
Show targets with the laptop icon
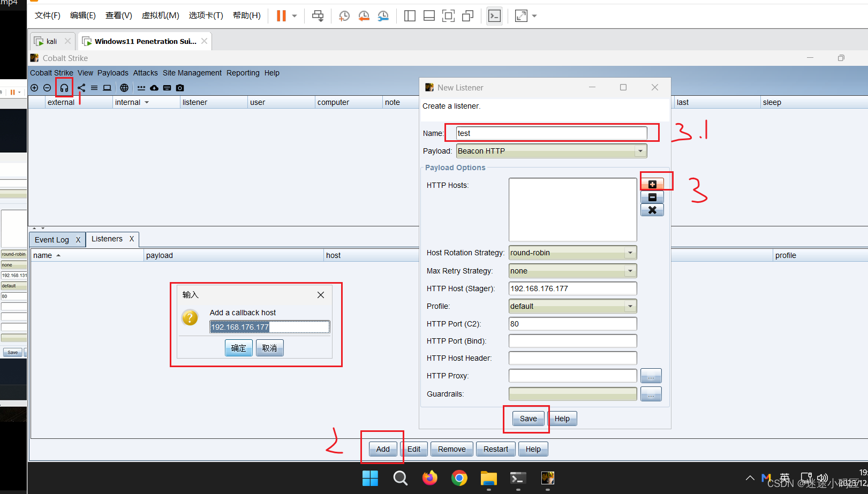pyautogui.click(x=107, y=88)
